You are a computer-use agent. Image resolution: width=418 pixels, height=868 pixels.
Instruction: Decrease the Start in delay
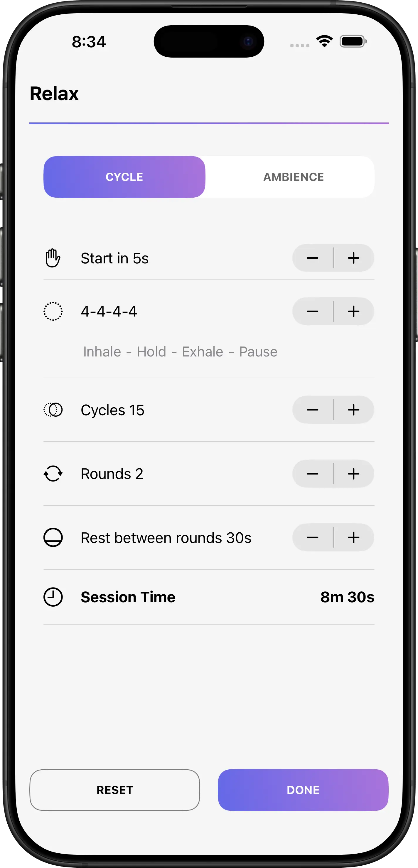[x=313, y=258]
